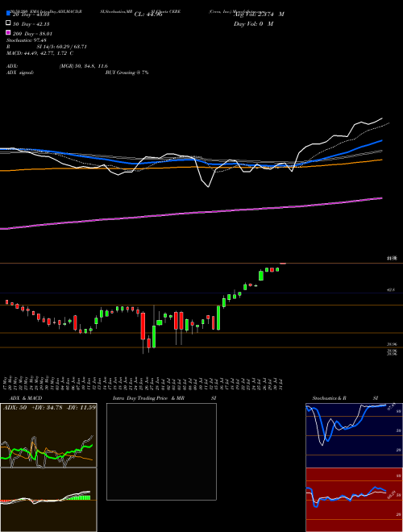Click the 'Stochastics: 97.48' reading

tap(27, 40)
